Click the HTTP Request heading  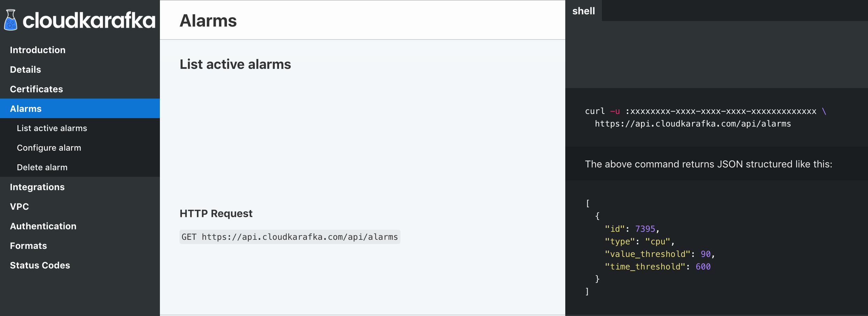(216, 214)
